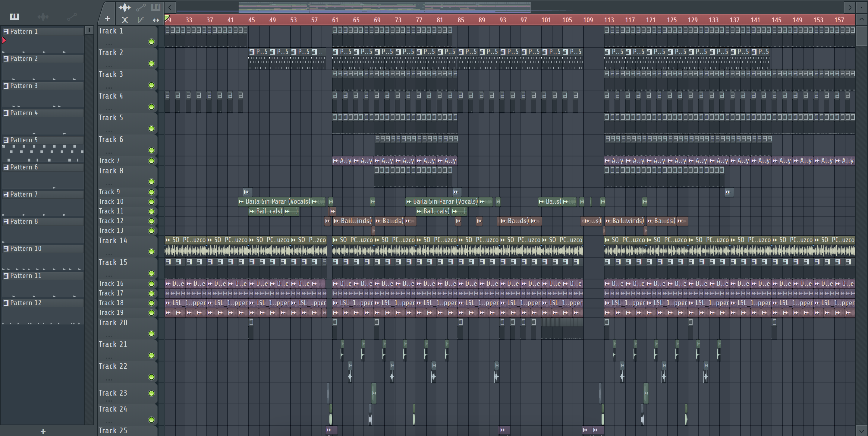Mute Track 1 with its green light

pyautogui.click(x=151, y=42)
